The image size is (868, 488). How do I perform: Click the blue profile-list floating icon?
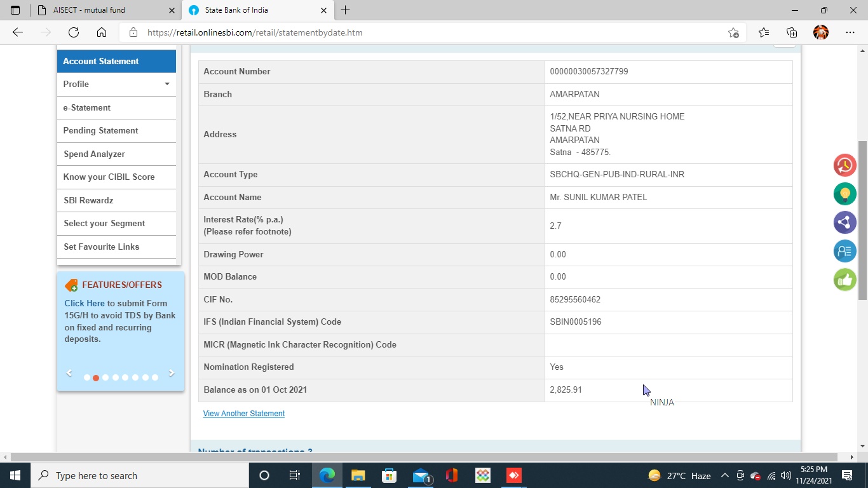tap(844, 251)
